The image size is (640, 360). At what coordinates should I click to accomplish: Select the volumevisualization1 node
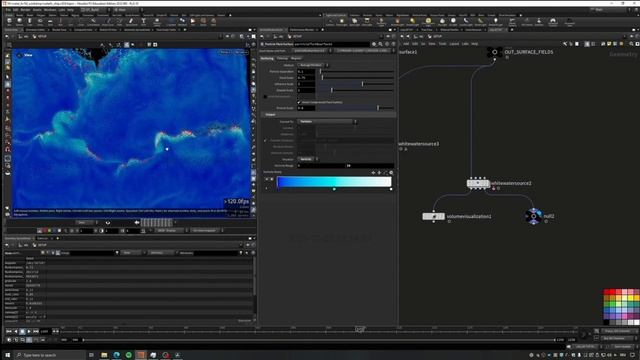pos(433,216)
